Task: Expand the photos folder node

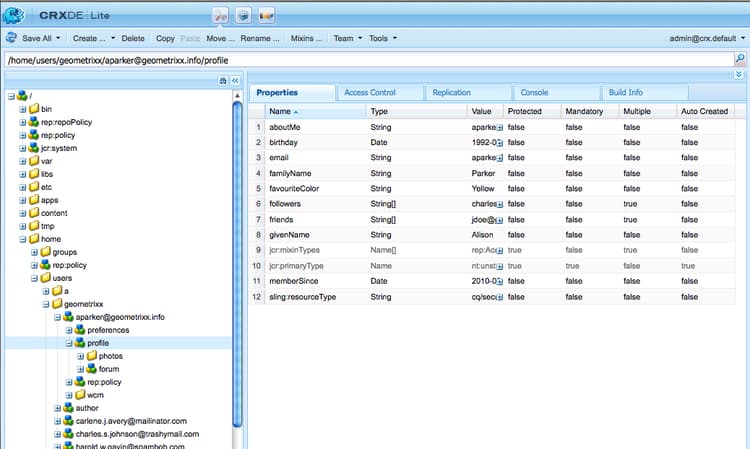Action: [x=80, y=356]
